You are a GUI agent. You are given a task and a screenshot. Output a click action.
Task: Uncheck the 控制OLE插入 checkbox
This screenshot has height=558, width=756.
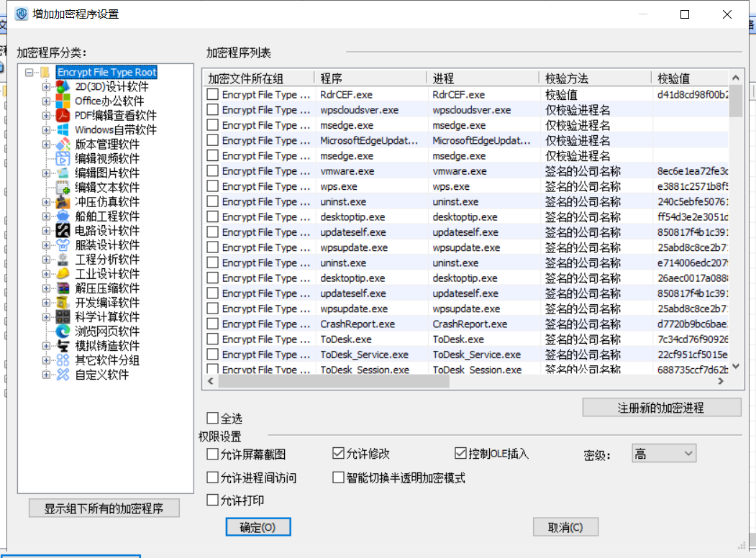(x=461, y=454)
